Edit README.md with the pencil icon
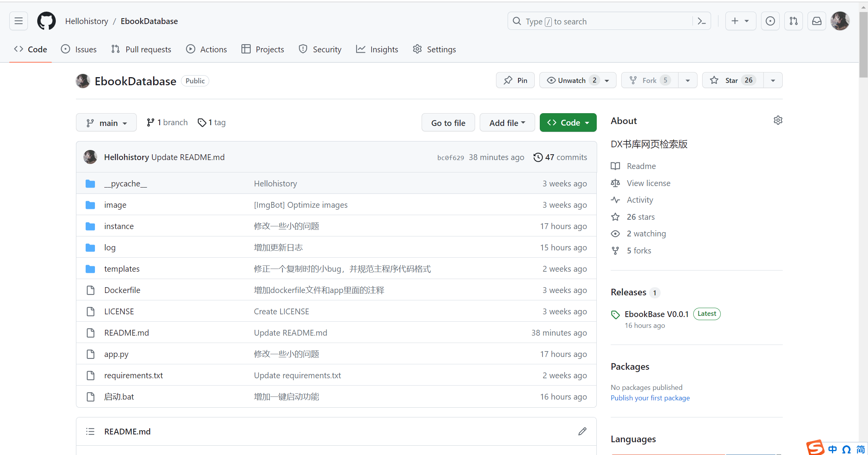The width and height of the screenshot is (868, 455). [x=582, y=431]
